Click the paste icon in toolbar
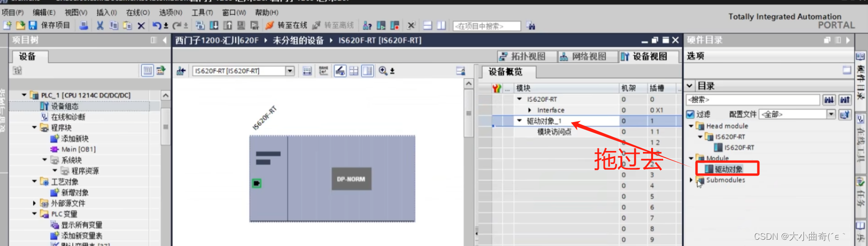 click(x=128, y=25)
